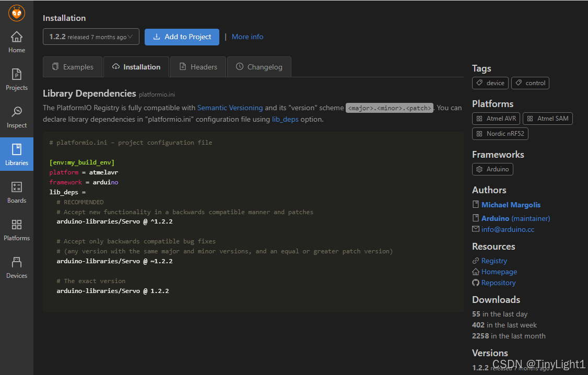This screenshot has height=375, width=588.
Task: Click the tag icon beside control
Action: point(519,83)
